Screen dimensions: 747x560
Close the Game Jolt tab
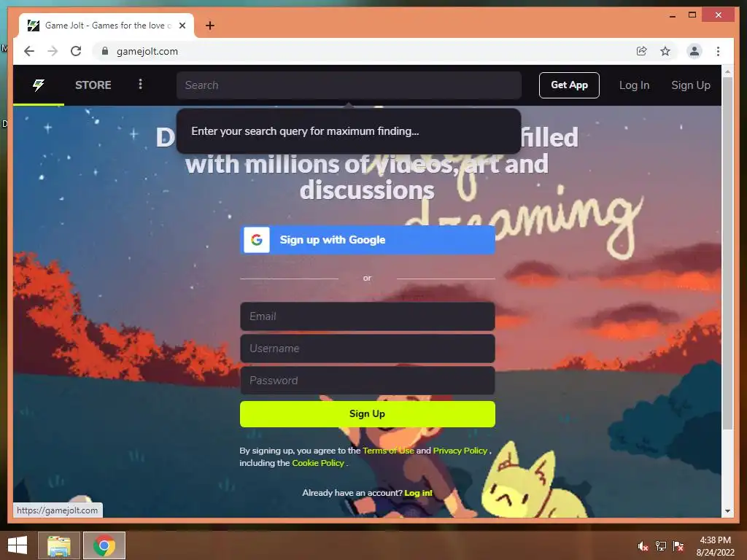pos(182,26)
